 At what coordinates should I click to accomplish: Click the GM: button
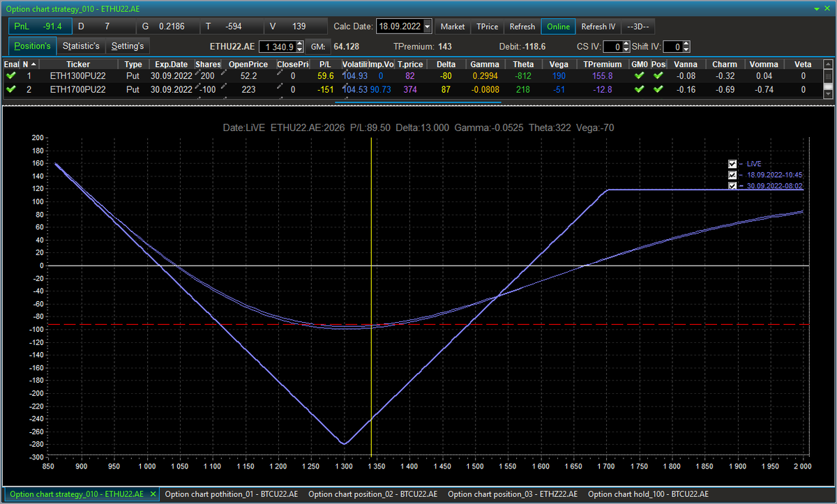318,47
